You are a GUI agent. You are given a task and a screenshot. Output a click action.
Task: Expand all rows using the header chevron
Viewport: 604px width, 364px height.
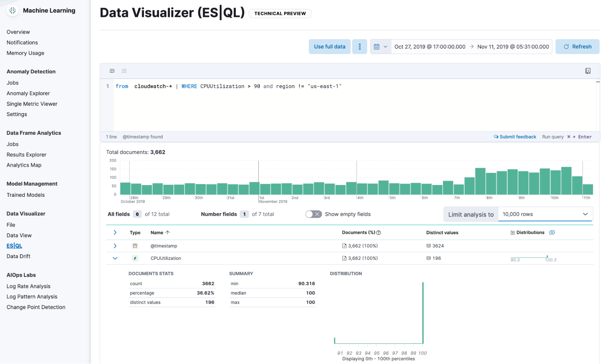click(x=115, y=232)
